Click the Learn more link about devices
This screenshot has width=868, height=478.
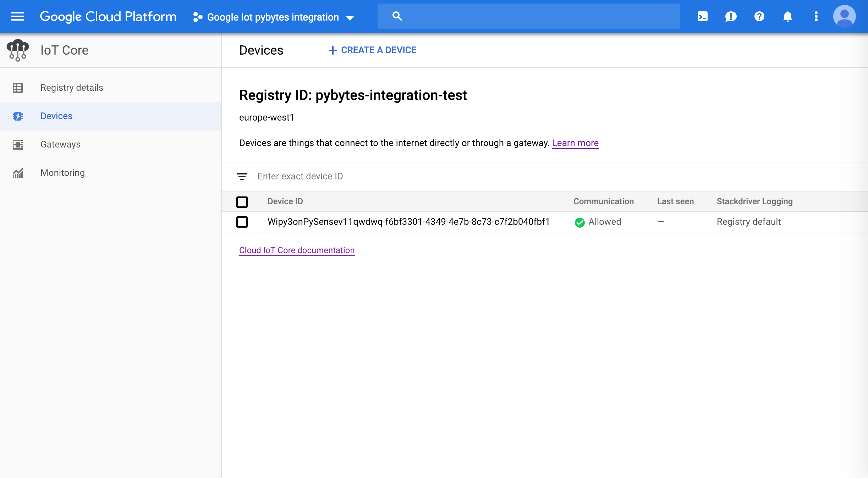[x=575, y=143]
